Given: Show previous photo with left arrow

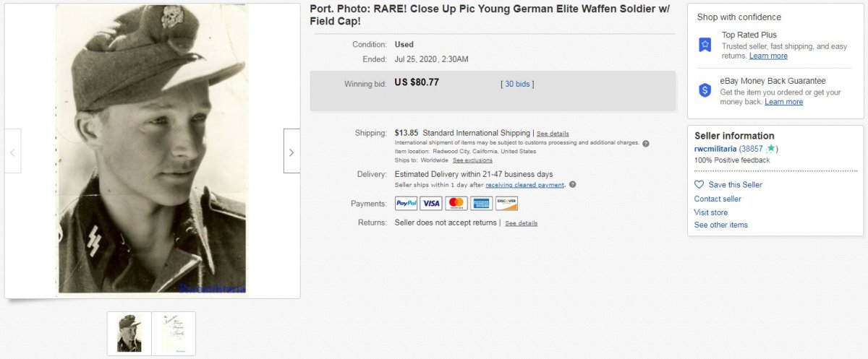Looking at the screenshot, I should tap(12, 151).
